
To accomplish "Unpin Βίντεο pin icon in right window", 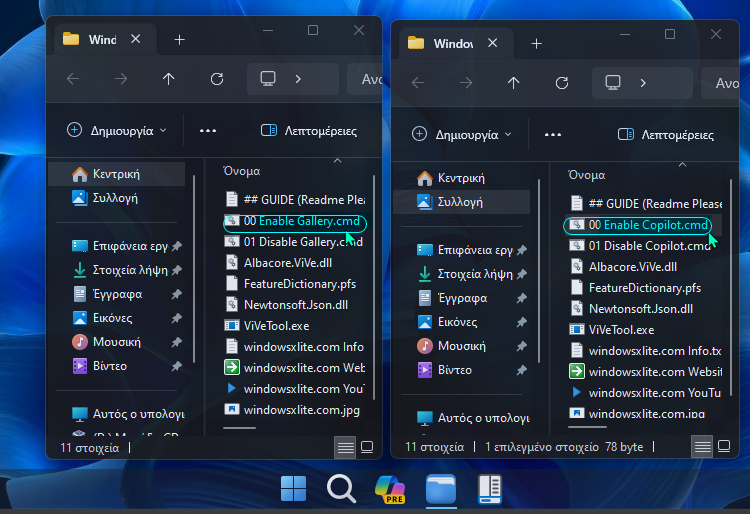I will click(x=521, y=370).
